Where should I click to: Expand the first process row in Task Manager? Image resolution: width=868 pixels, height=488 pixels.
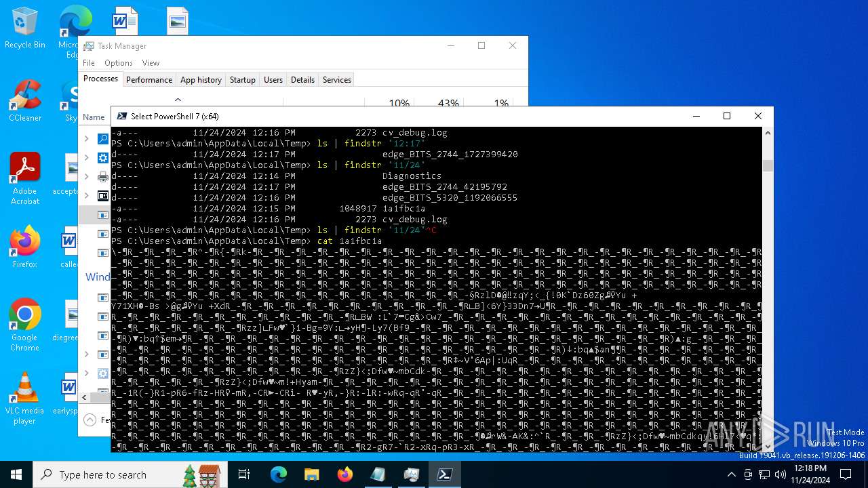[x=87, y=139]
